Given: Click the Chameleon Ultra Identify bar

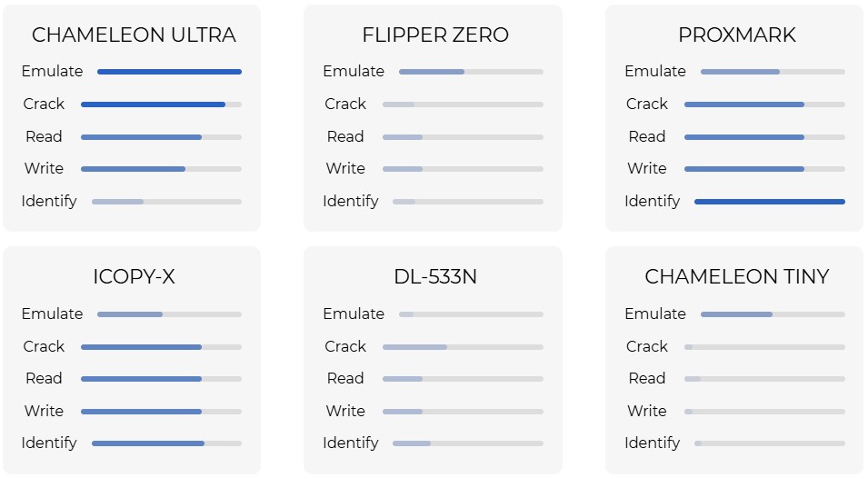Looking at the screenshot, I should click(x=166, y=202).
